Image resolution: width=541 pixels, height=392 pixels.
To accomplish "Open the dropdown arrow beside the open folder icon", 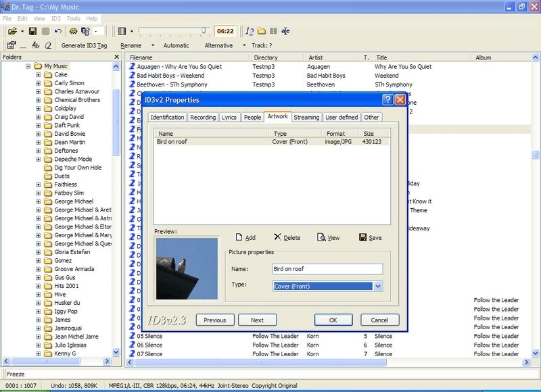I will (x=22, y=31).
